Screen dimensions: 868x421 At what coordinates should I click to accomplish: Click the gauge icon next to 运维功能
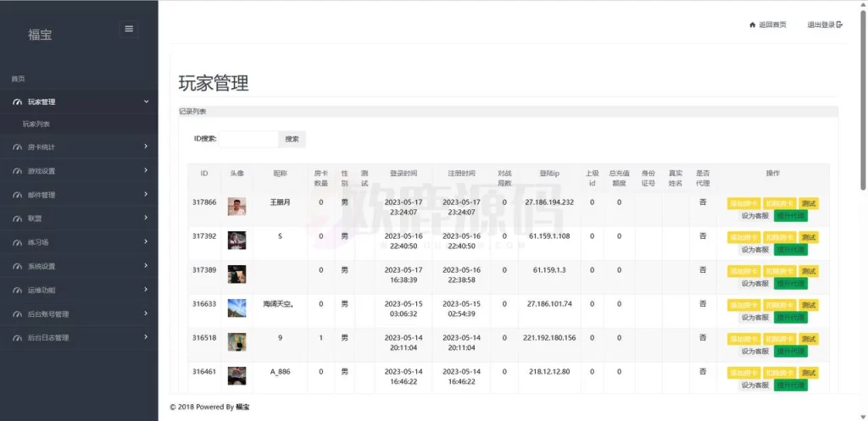(17, 290)
